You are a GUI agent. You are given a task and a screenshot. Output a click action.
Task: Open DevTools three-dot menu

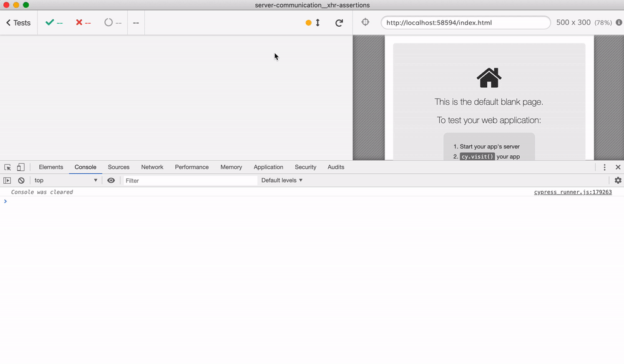(604, 167)
